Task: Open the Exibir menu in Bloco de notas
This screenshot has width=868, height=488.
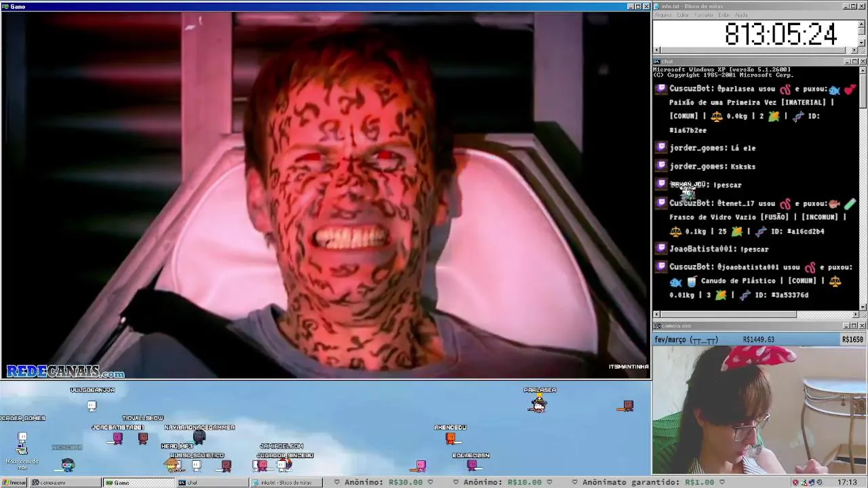Action: pos(724,15)
